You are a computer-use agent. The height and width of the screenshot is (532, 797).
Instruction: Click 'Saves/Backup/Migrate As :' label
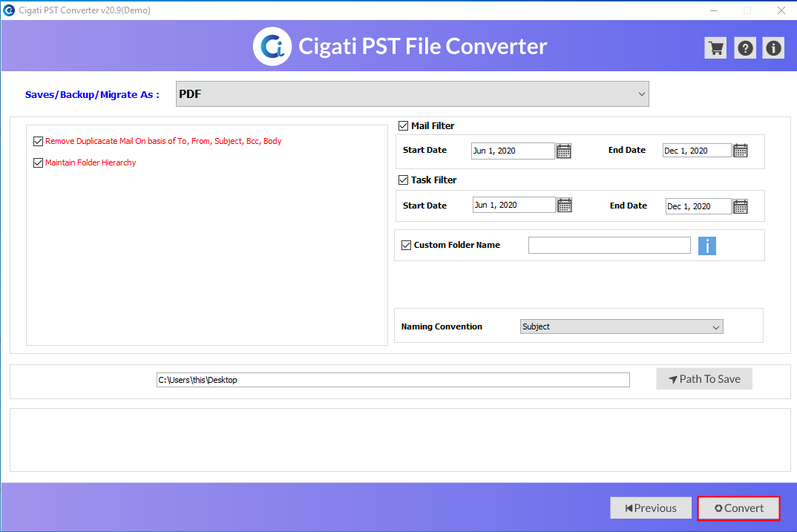92,94
